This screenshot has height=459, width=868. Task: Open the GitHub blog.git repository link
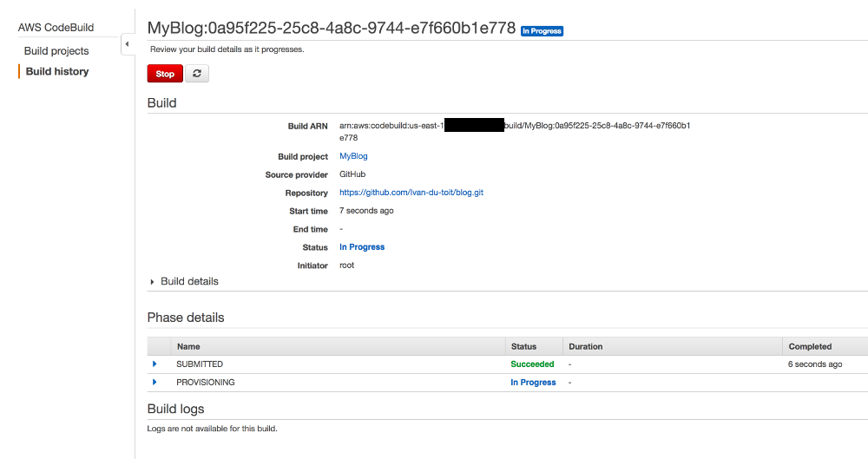[411, 193]
